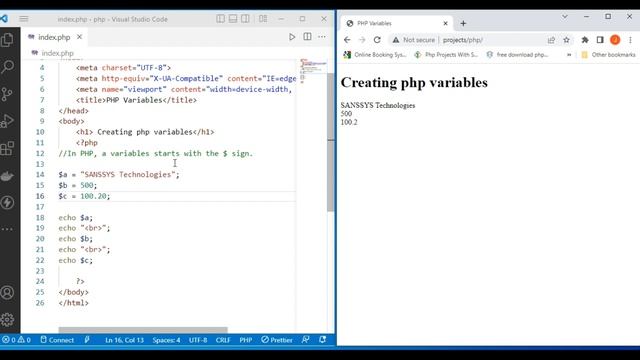Share this page icon in the address bar
This screenshot has width=640, height=360.
(x=551, y=40)
